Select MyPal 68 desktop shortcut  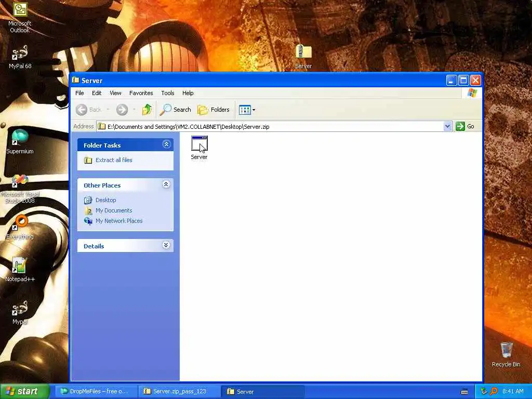click(x=20, y=57)
